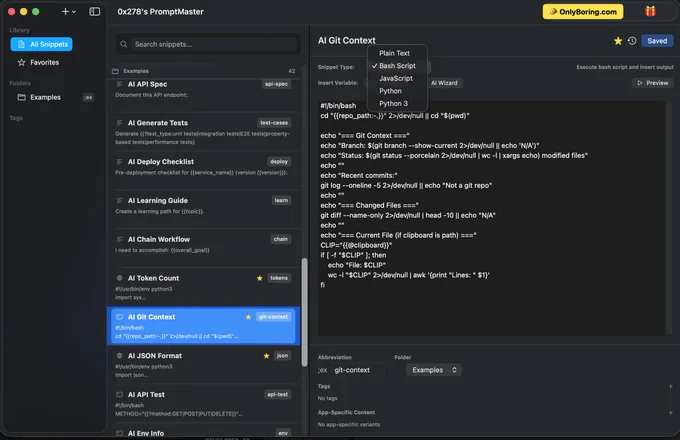Select All Snippets in the library
This screenshot has height=440, width=680.
[42, 44]
